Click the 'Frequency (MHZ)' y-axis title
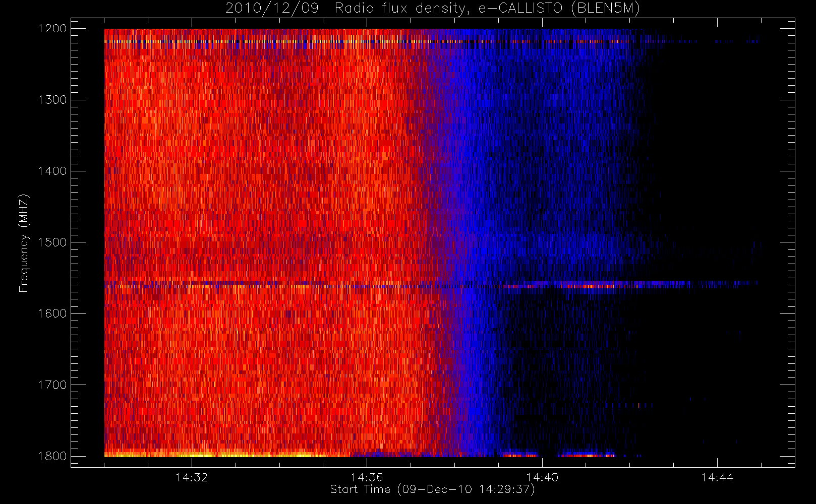Viewport: 816px width, 504px height. [x=24, y=243]
